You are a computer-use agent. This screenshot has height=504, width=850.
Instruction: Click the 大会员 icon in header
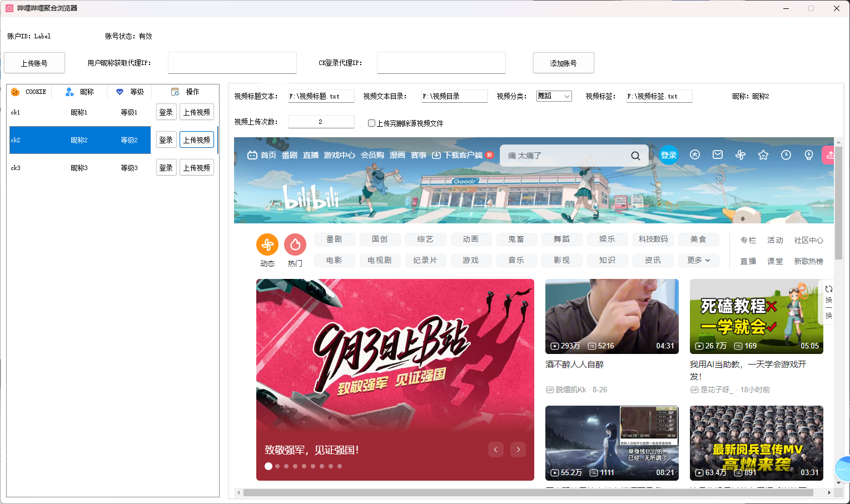[695, 155]
